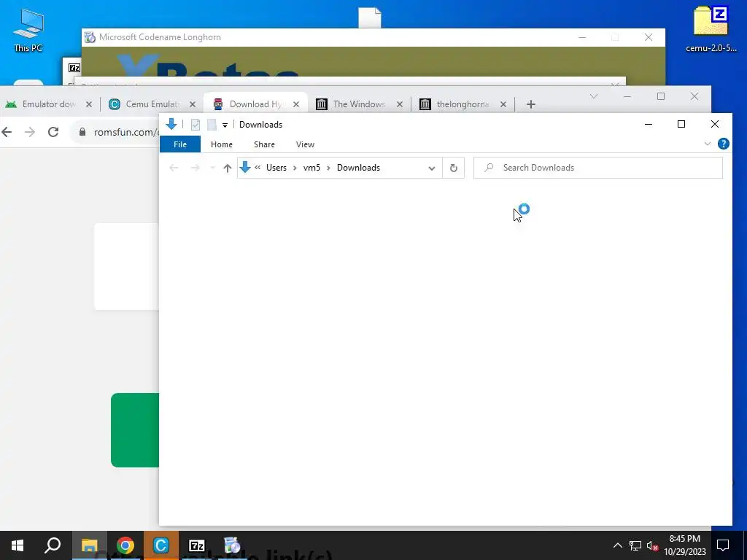747x560 pixels.
Task: Show hidden system tray icons
Action: 617,545
